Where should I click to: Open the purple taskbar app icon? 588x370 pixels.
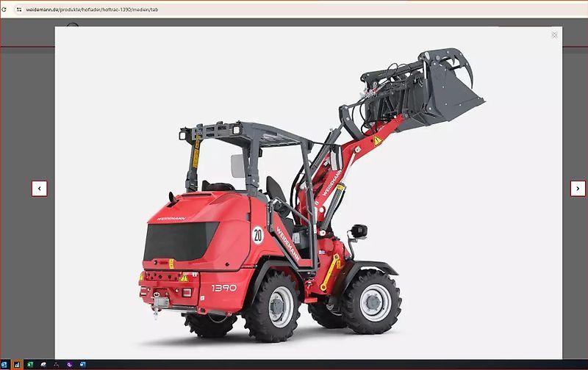coord(69,364)
